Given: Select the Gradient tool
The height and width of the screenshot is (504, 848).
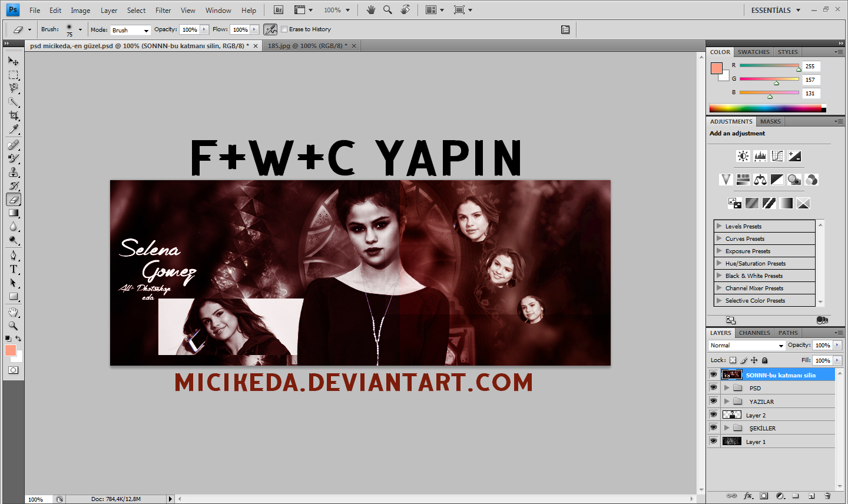Looking at the screenshot, I should tap(14, 213).
